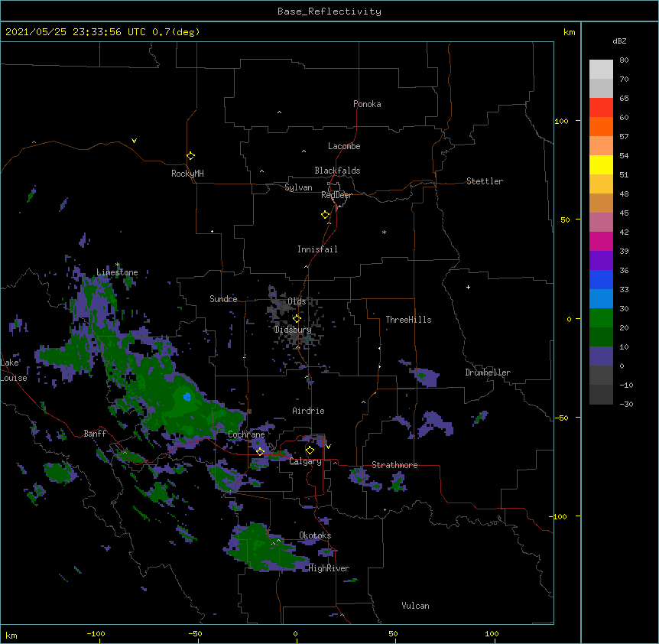
Task: Click the -30 value at legend bottom
Action: point(626,404)
